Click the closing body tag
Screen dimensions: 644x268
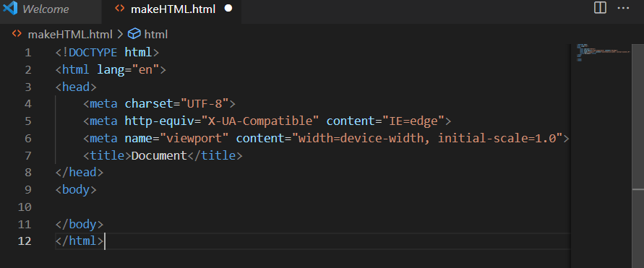tap(80, 224)
